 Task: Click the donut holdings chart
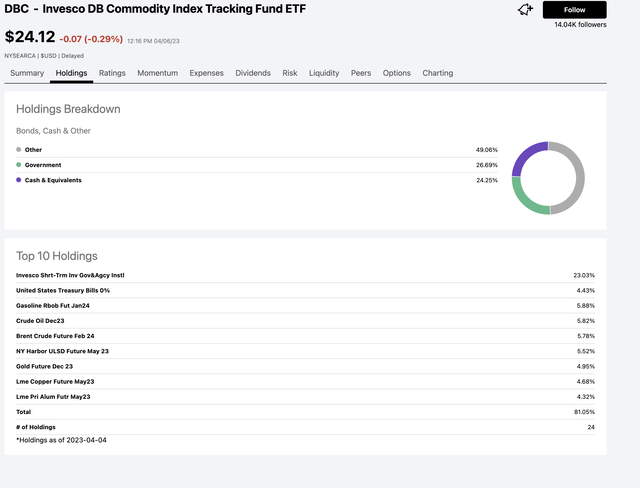click(x=548, y=178)
